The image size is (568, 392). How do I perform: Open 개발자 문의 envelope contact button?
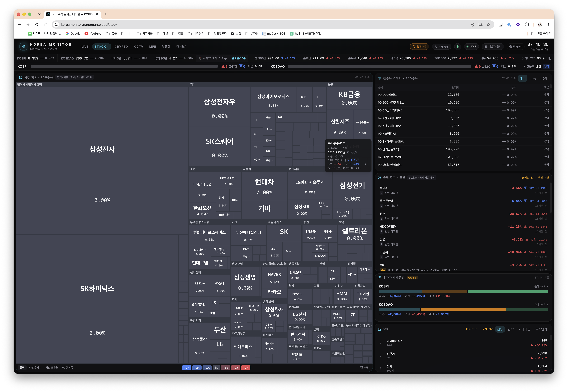coord(492,46)
